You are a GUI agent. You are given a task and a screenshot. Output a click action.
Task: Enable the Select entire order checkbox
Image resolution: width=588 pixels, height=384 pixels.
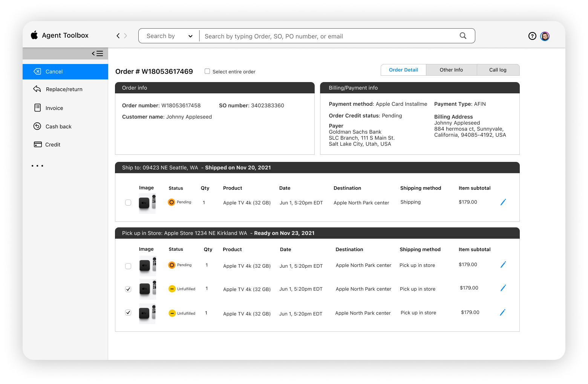click(207, 71)
